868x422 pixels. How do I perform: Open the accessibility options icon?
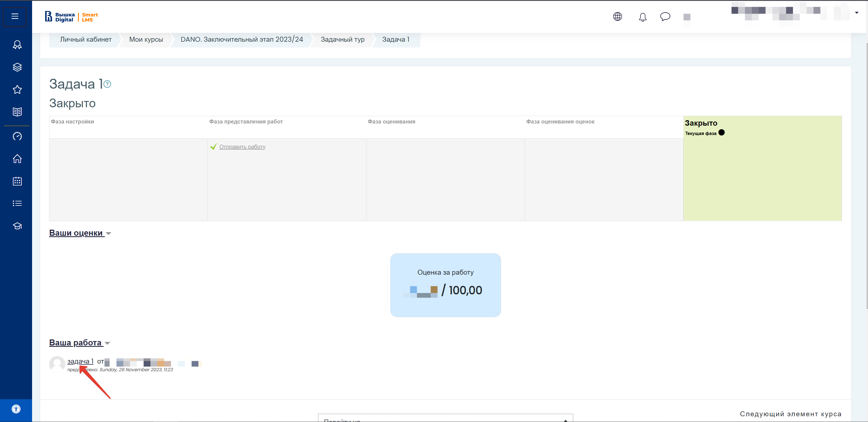16,409
